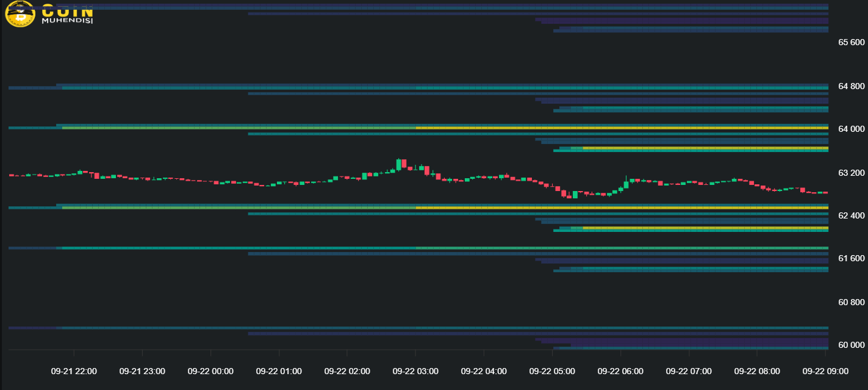
Task: Select the 09-21 23:00 time label
Action: [x=142, y=371]
